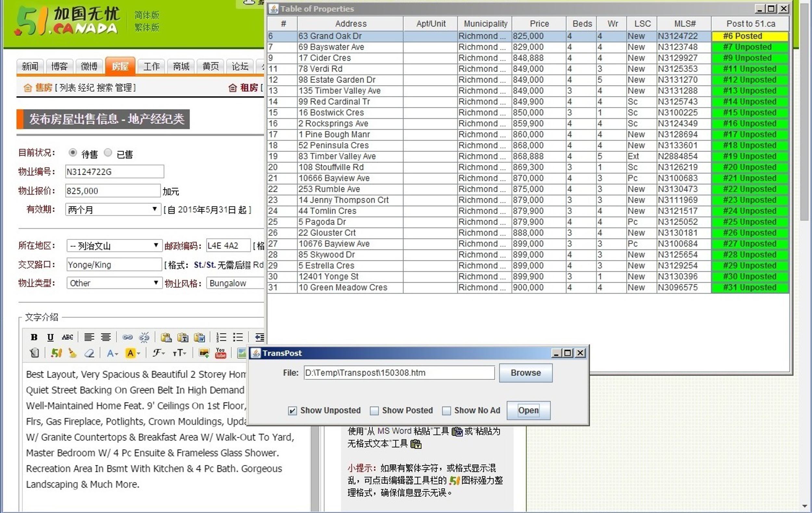
Task: Open the 所在地区 dropdown showing 列治文山
Action: pos(114,245)
